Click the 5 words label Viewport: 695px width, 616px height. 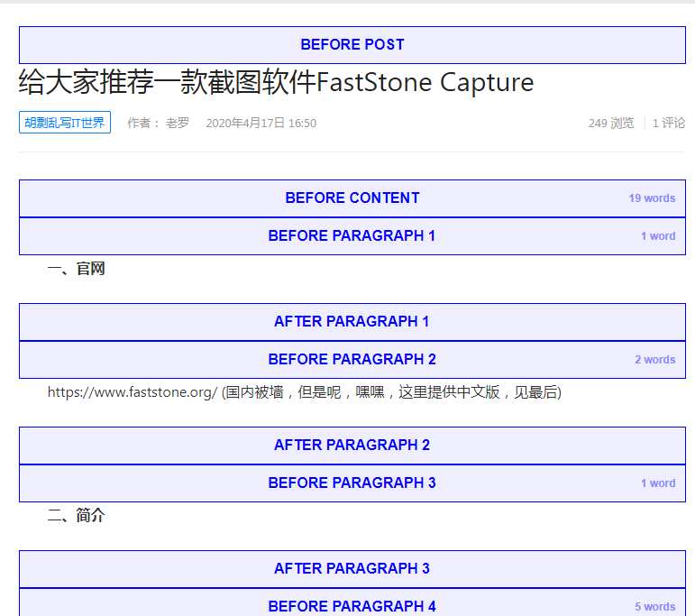point(655,606)
